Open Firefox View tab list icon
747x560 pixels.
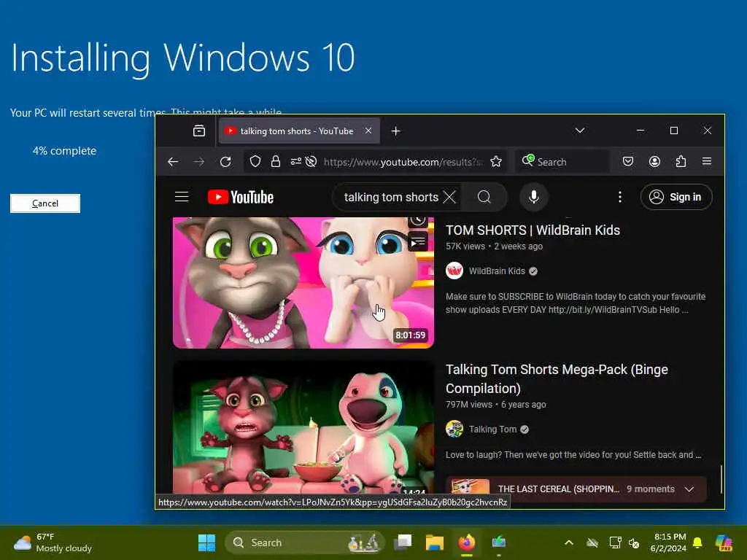[199, 131]
